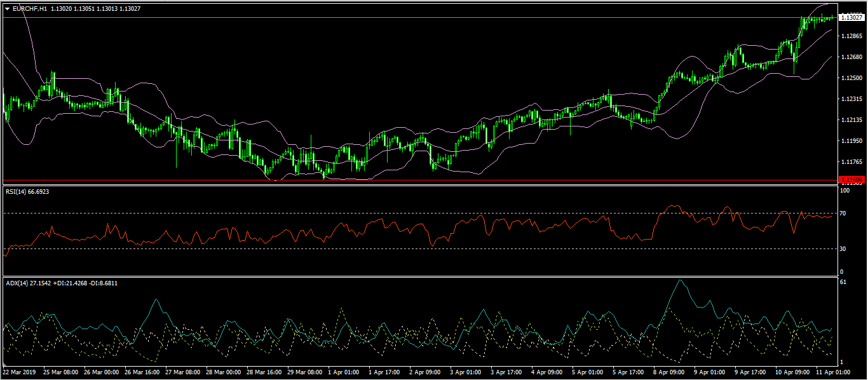Screen dimensions: 868x380
Task: Click the 1.12500 price scale value
Action: 851,78
